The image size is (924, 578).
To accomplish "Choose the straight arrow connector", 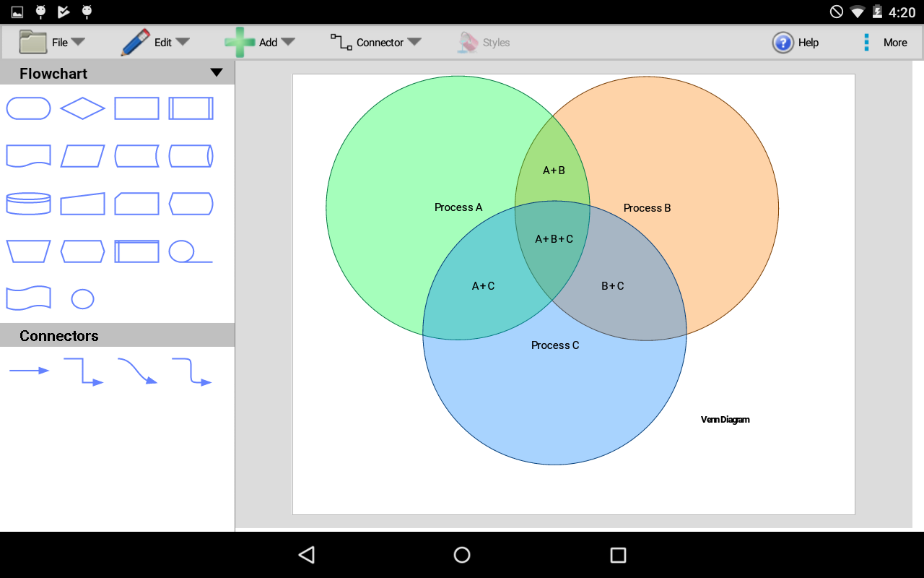I will click(29, 371).
